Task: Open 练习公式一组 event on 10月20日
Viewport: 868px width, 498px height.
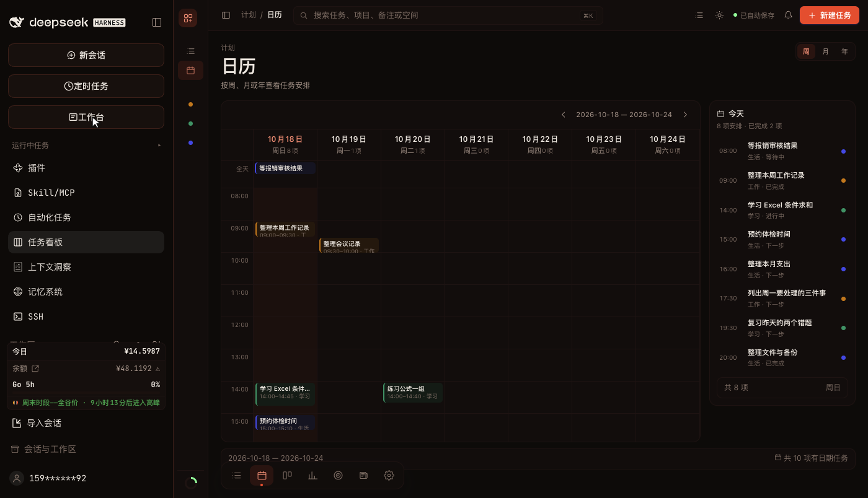Action: click(x=413, y=393)
